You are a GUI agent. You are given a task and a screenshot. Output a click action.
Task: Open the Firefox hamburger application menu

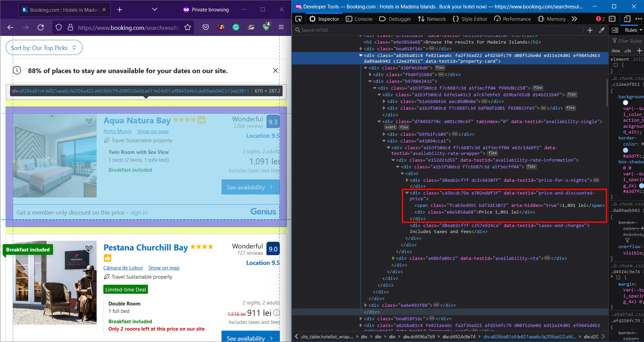coord(281,27)
